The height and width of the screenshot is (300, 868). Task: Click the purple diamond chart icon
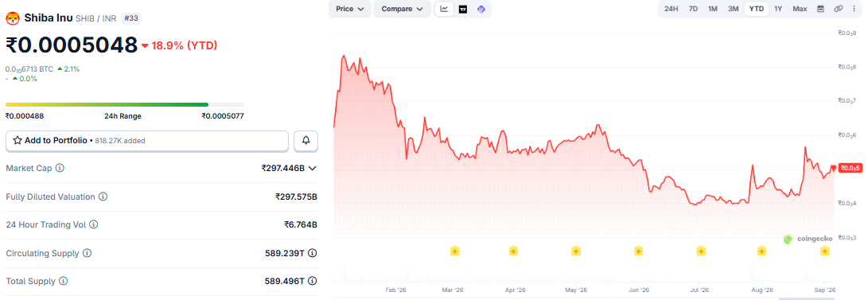pyautogui.click(x=481, y=9)
